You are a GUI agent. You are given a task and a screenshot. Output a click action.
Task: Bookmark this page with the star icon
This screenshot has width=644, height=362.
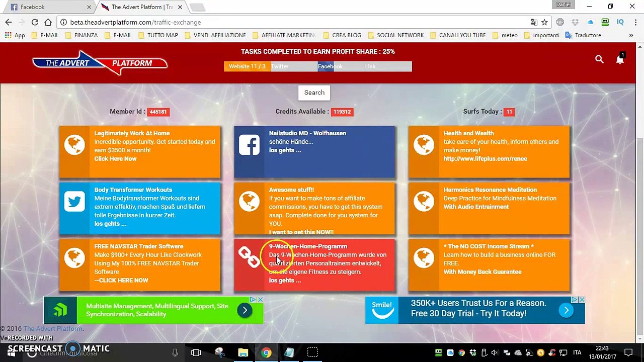(544, 22)
